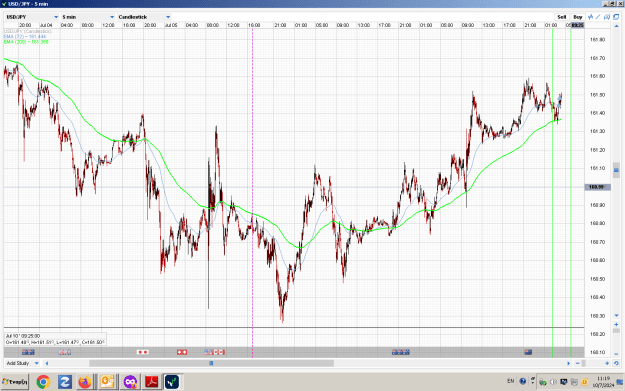The height and width of the screenshot is (391, 625).
Task: Click the orange D tray icon
Action: (x=584, y=382)
